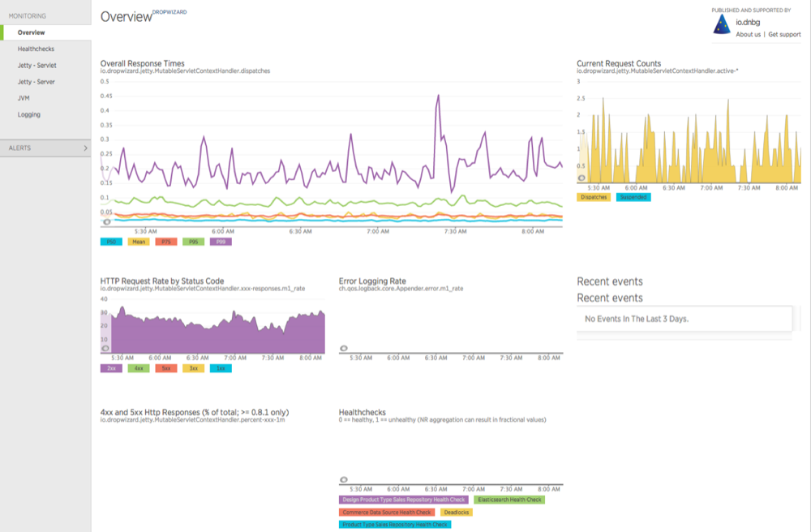Toggle the Commerce Data Source Health Check legend
The width and height of the screenshot is (811, 532).
pos(387,512)
